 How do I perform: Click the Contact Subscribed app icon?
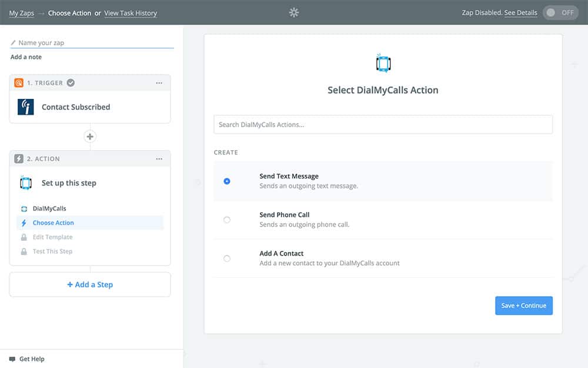click(26, 107)
